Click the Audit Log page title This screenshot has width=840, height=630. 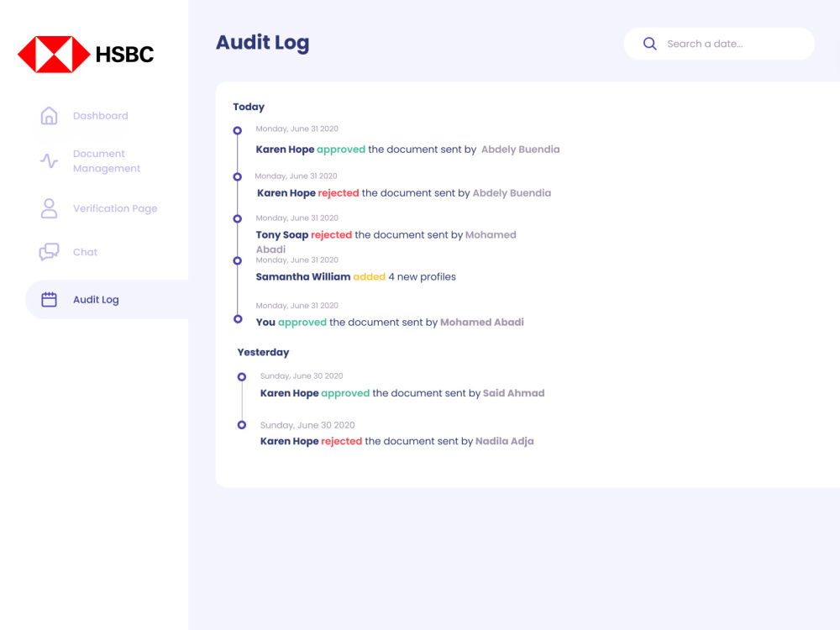(x=262, y=43)
